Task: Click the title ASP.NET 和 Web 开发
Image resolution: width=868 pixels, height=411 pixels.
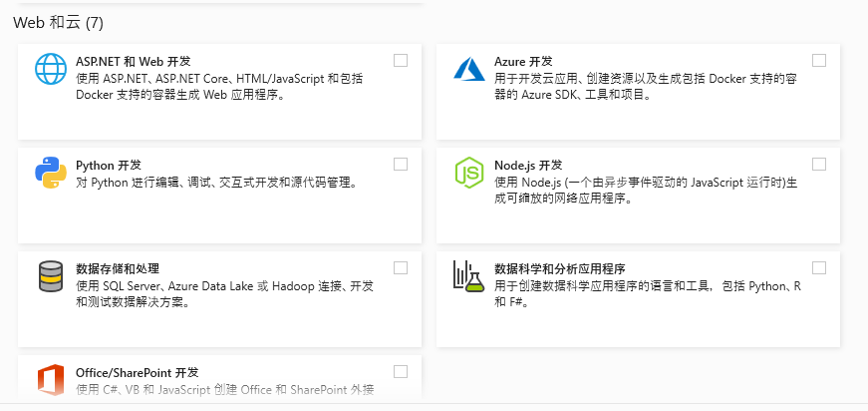Action: click(134, 62)
